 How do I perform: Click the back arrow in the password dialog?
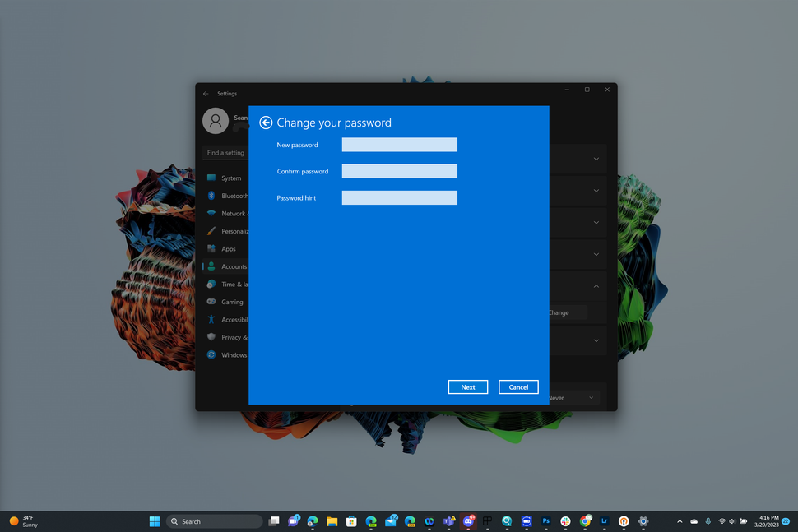click(x=266, y=122)
